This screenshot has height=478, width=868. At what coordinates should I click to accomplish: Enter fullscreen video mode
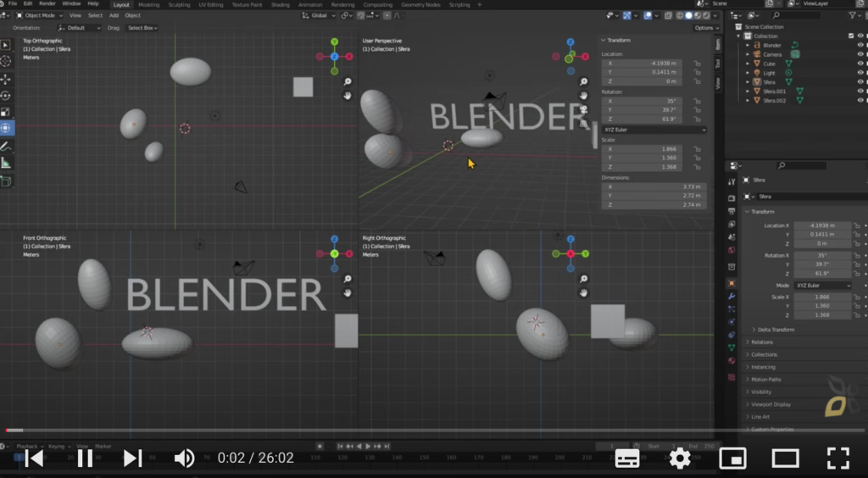point(838,458)
